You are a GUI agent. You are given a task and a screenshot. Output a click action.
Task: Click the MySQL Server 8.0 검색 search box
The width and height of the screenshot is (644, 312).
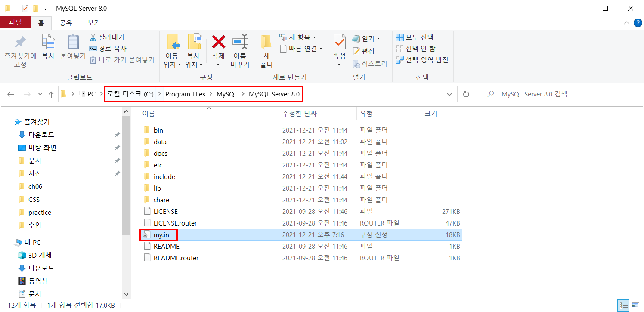coord(559,94)
